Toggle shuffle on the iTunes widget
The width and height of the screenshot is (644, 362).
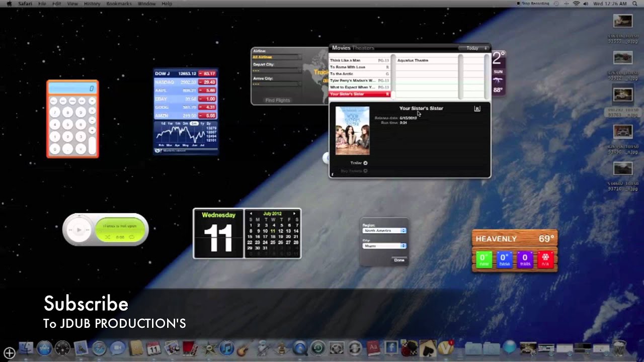tap(107, 237)
